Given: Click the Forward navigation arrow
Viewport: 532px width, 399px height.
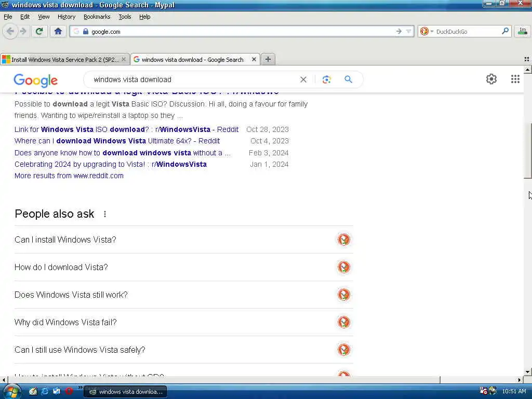Looking at the screenshot, I should coord(23,32).
